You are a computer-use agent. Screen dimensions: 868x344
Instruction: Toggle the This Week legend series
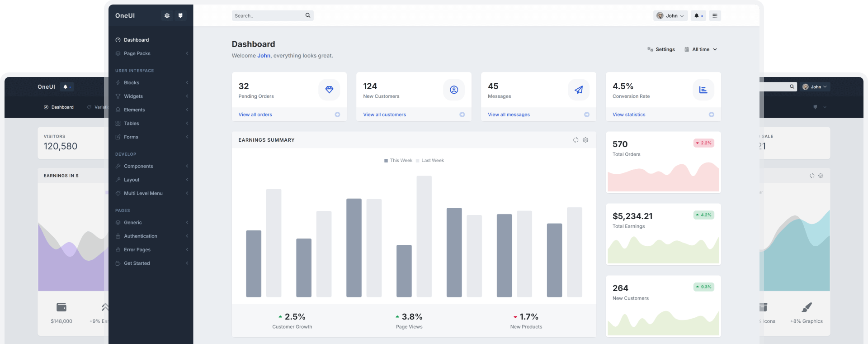[x=398, y=161]
